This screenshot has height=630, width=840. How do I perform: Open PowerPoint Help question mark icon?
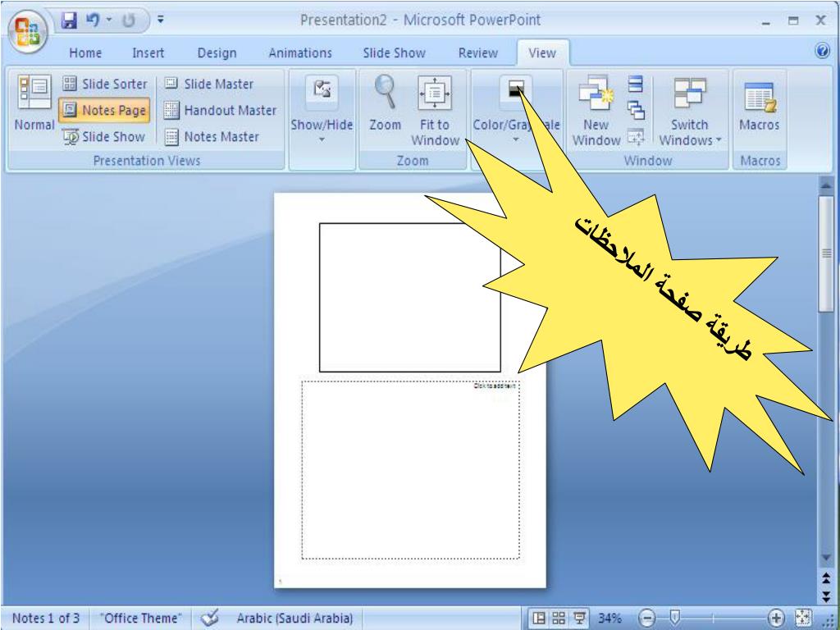(822, 50)
